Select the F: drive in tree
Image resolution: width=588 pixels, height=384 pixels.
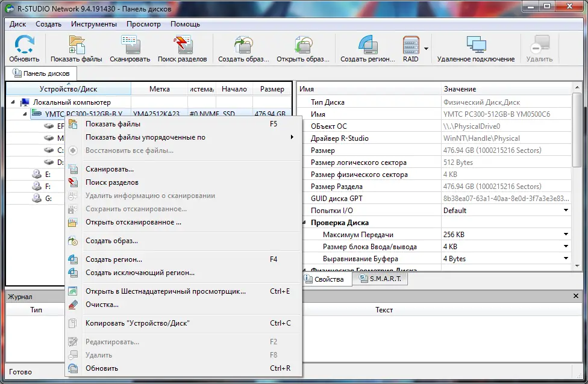(48, 186)
